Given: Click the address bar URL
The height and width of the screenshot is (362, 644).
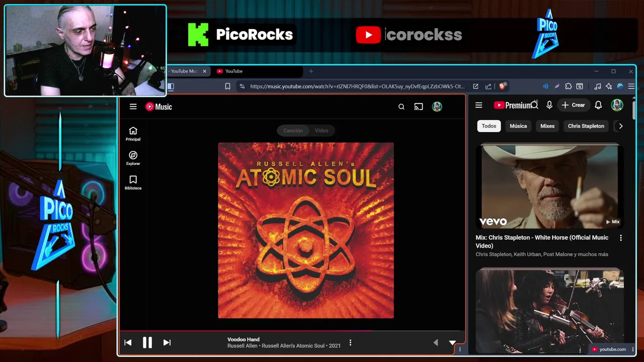Looking at the screenshot, I should [357, 86].
